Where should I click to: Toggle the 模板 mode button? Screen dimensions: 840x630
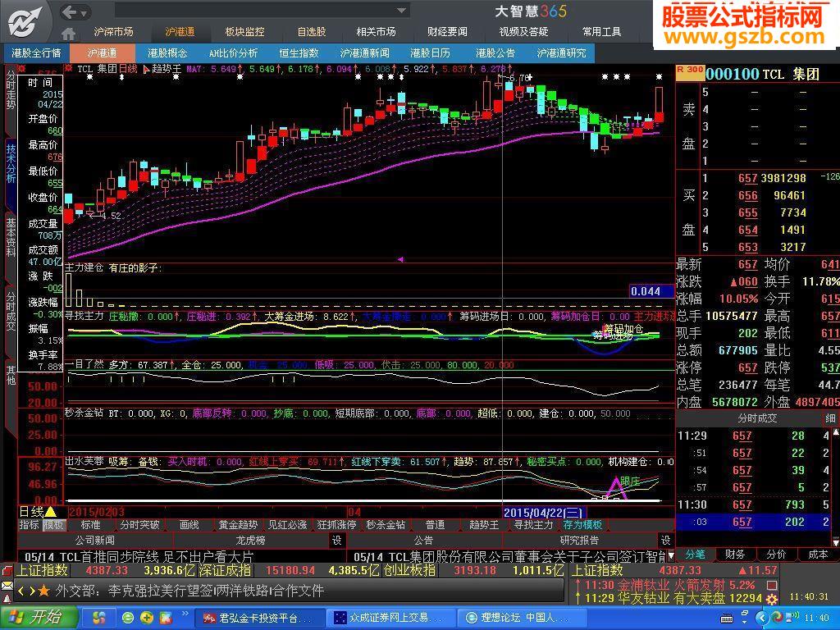(53, 525)
